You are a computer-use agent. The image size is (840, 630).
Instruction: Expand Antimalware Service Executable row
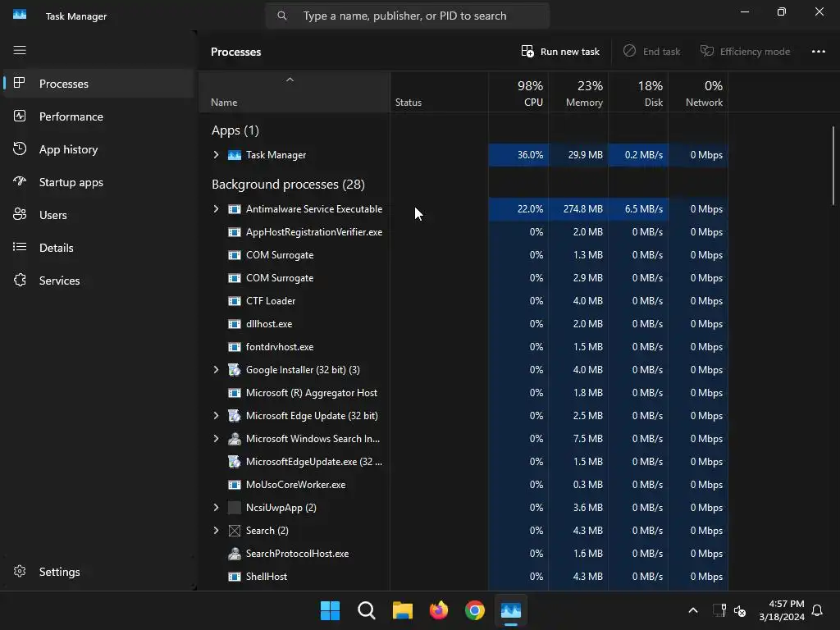[x=216, y=209]
